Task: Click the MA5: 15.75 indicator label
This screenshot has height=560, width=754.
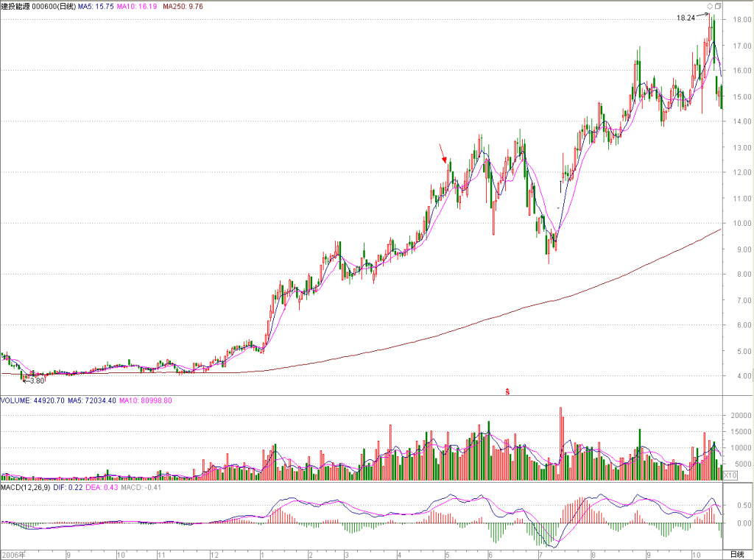Action: pyautogui.click(x=96, y=7)
